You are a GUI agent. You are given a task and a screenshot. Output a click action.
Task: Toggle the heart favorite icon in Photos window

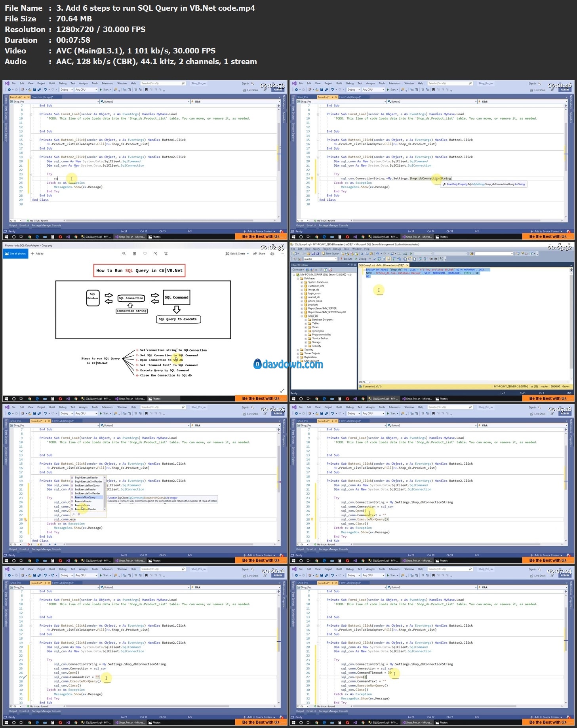(145, 253)
